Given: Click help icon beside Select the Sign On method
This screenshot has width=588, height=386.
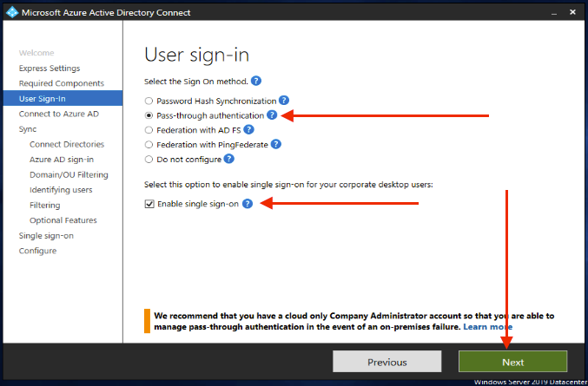Looking at the screenshot, I should coord(256,81).
